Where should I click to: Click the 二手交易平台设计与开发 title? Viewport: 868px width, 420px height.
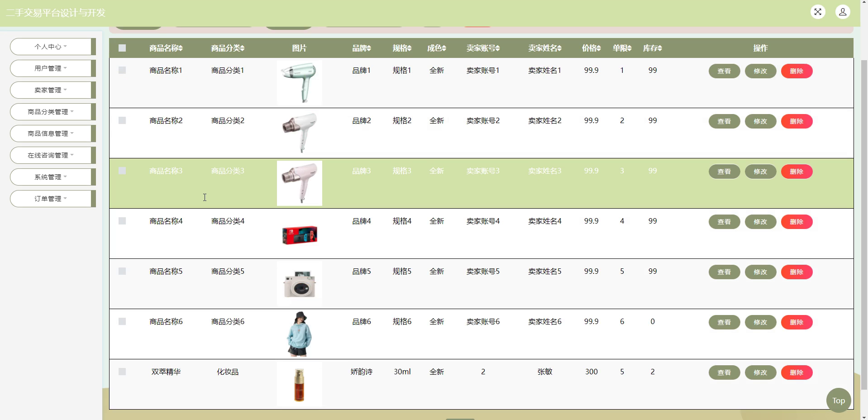coord(55,13)
